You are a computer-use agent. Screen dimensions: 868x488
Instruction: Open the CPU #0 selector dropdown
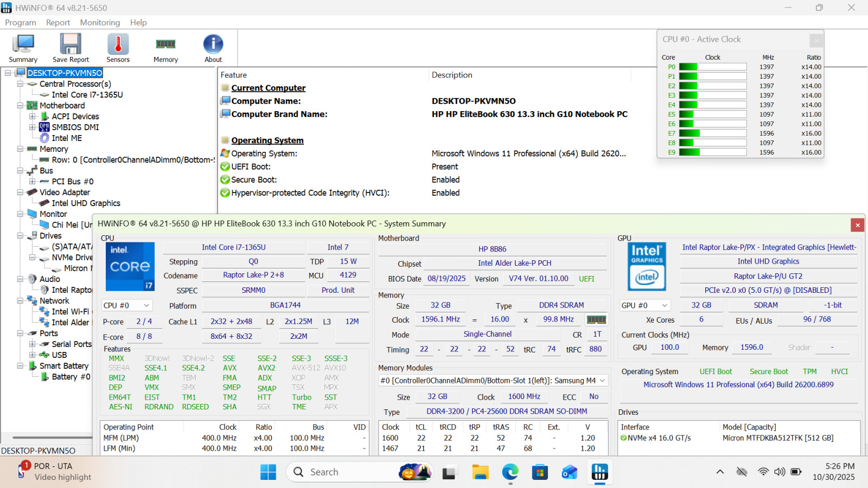[127, 305]
